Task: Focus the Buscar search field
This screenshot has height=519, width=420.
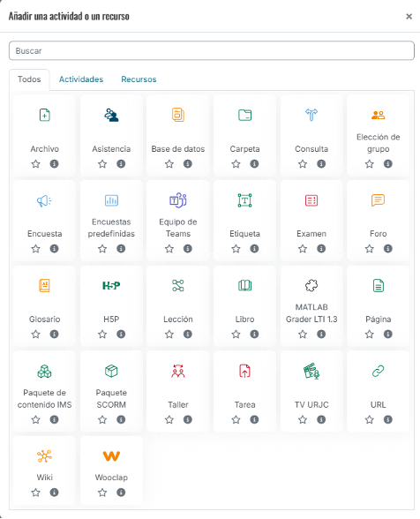Action: point(212,50)
